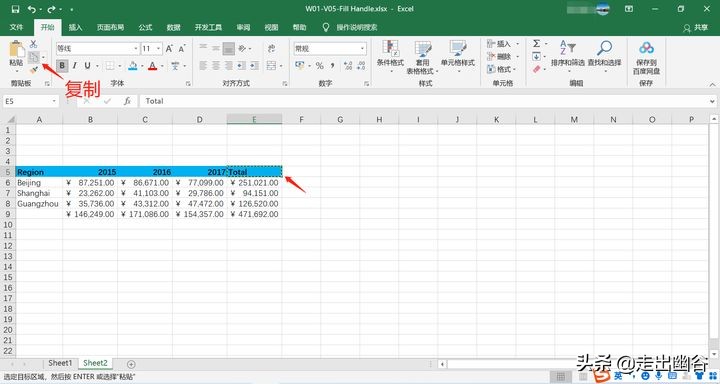This screenshot has width=720, height=384.
Task: Open the File tab
Action: [x=16, y=28]
